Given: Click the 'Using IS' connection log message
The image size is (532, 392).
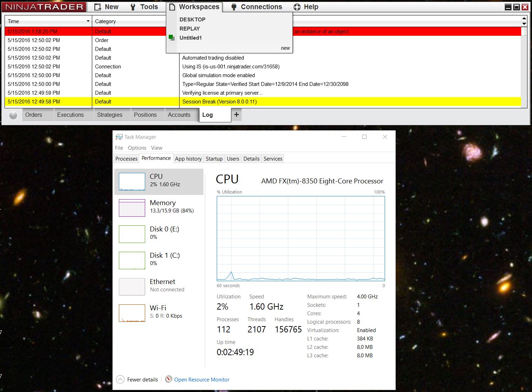Looking at the screenshot, I should point(231,67).
